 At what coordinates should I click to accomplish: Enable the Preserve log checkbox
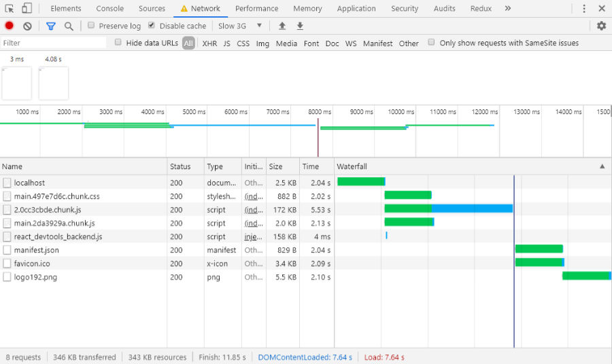click(x=91, y=26)
